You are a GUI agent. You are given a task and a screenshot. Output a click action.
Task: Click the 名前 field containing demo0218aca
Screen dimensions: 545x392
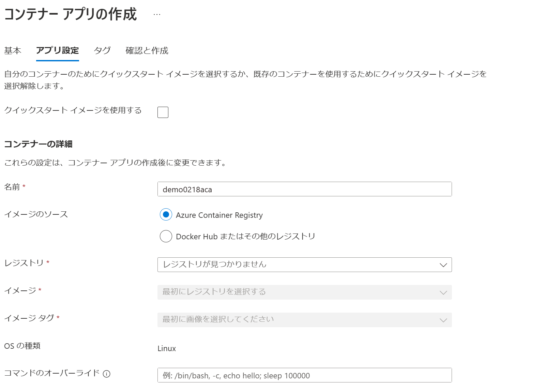click(x=304, y=189)
